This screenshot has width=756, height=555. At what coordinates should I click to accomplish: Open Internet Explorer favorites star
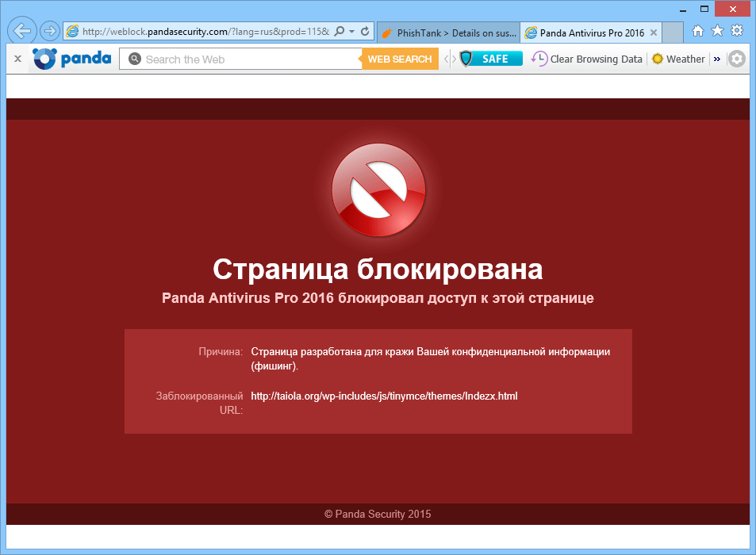716,31
